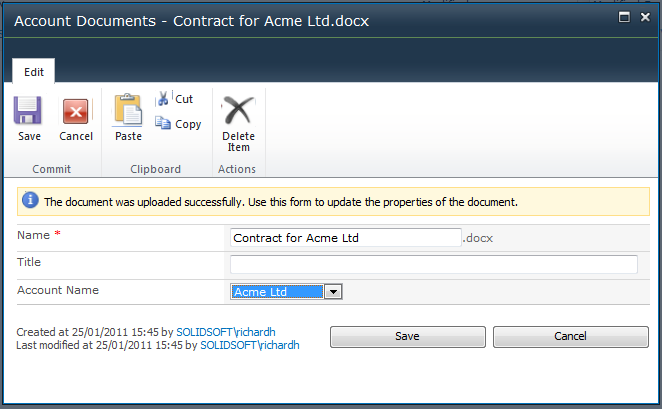Viewport: 662px width, 409px height.
Task: Click the upload success message text
Action: (x=281, y=202)
